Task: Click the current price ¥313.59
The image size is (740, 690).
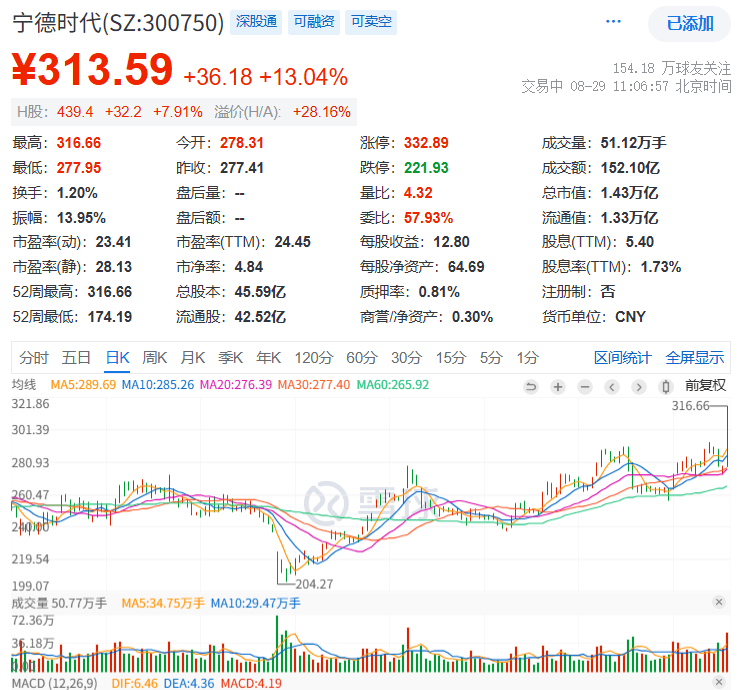Action: click(92, 70)
